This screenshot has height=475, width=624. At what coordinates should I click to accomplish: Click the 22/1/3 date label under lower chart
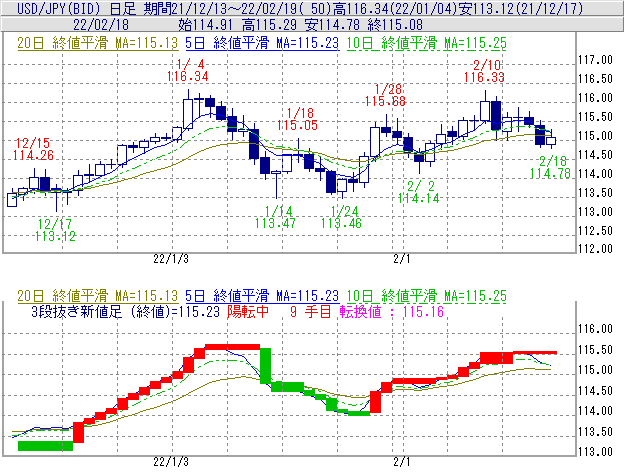tap(171, 462)
